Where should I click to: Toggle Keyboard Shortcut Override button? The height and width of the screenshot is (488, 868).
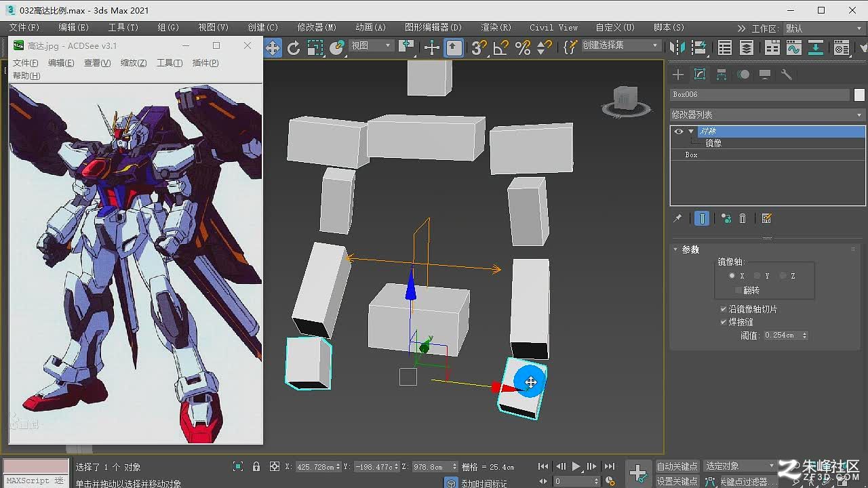pos(454,47)
